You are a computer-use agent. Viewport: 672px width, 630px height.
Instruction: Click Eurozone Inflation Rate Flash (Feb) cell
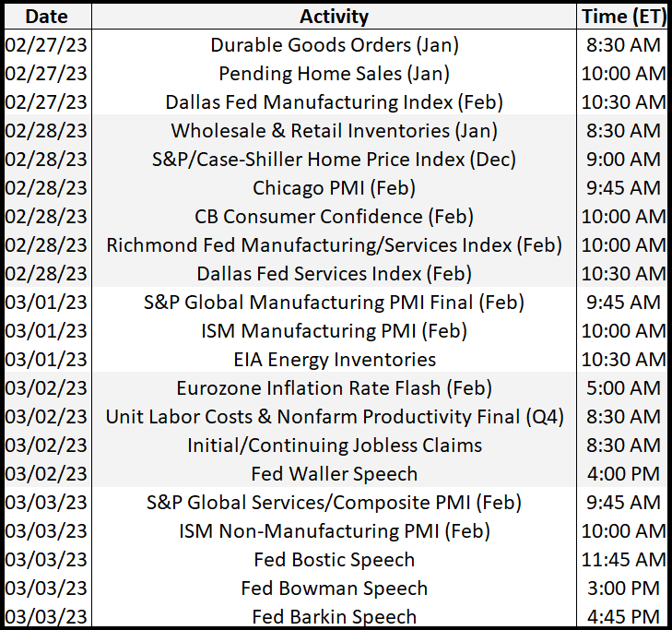click(x=335, y=388)
